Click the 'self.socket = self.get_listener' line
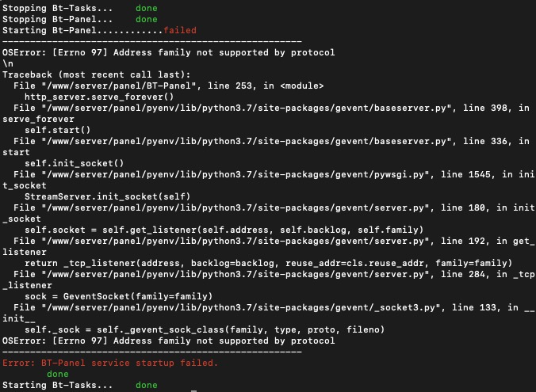This screenshot has height=392, width=536. 224,230
